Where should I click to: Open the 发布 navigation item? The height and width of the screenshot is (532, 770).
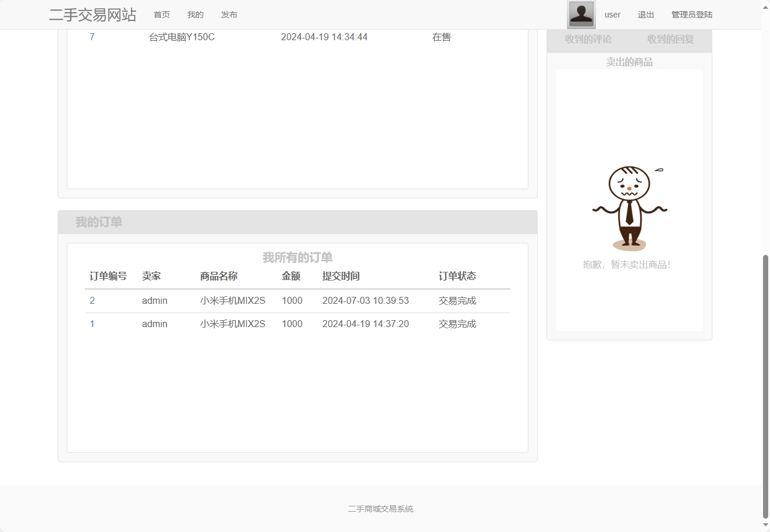click(x=229, y=15)
